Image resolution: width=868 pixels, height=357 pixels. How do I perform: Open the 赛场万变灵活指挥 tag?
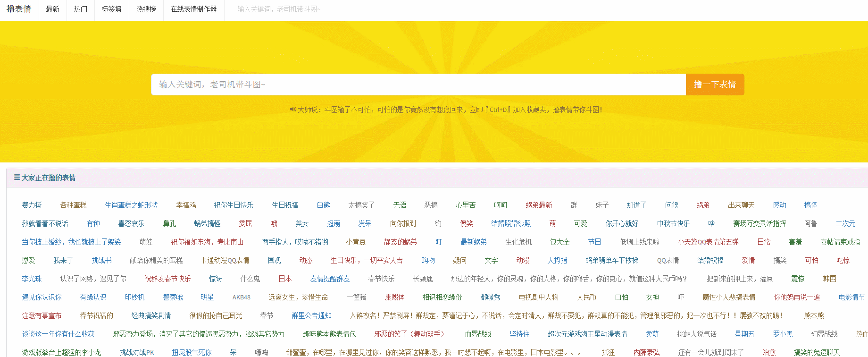tap(759, 223)
